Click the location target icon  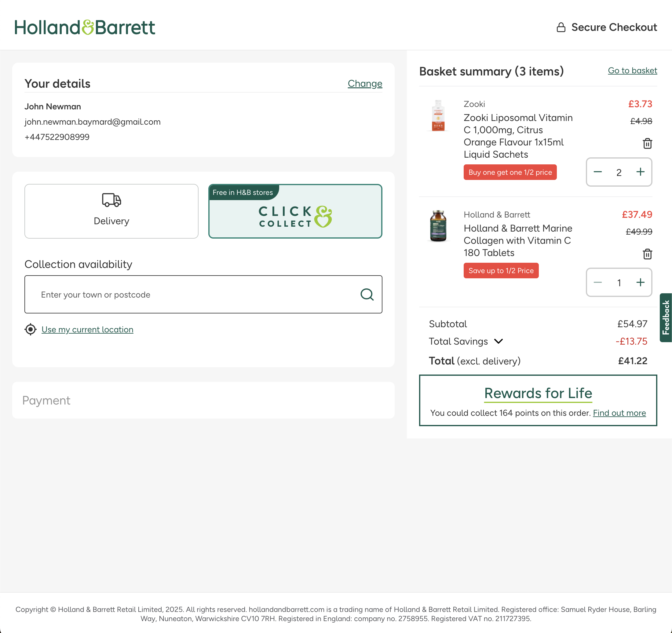[x=31, y=329]
